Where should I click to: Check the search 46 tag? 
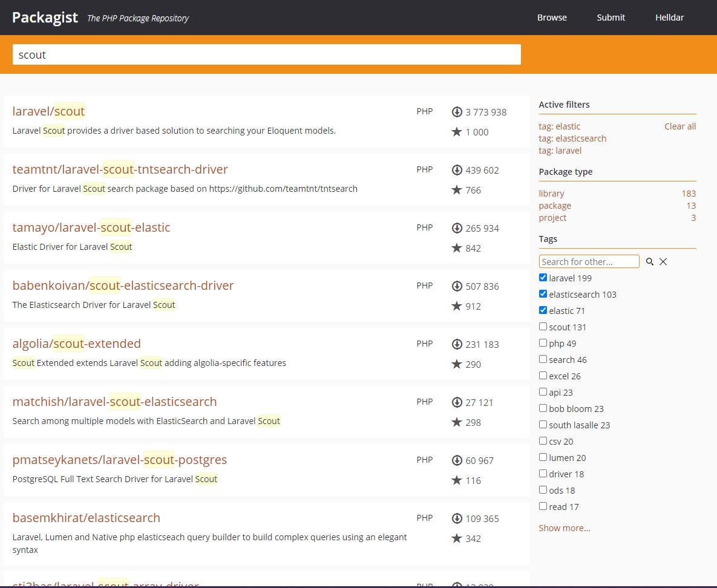(543, 359)
